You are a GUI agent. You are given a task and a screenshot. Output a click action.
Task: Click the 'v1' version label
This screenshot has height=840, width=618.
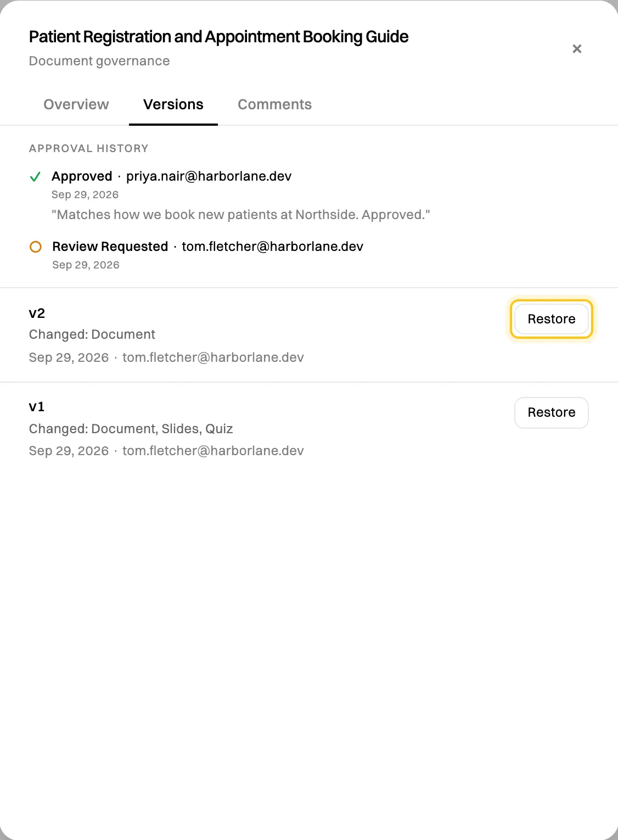tap(37, 407)
